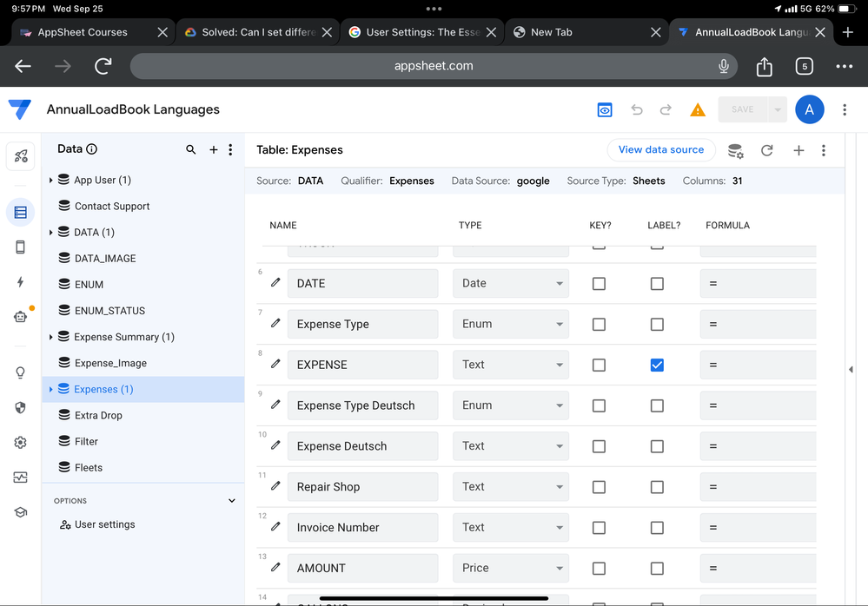Image resolution: width=868 pixels, height=606 pixels.
Task: Open the app preview eye icon
Action: 605,110
